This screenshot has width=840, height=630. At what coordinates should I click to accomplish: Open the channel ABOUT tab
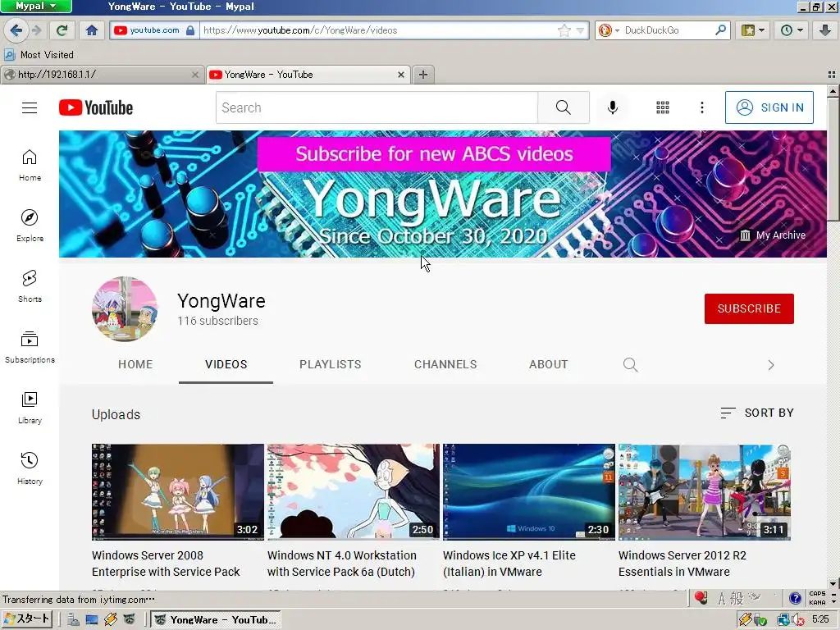(x=549, y=364)
